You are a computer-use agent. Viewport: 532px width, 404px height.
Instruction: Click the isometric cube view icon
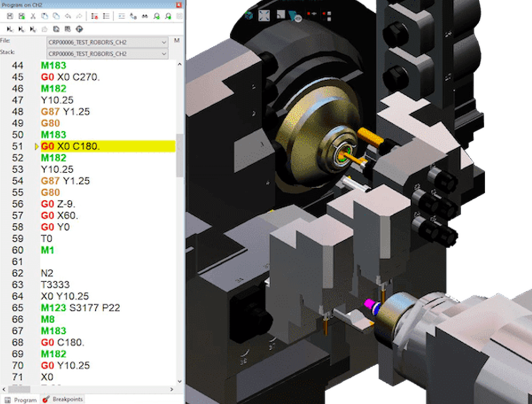[x=248, y=15]
